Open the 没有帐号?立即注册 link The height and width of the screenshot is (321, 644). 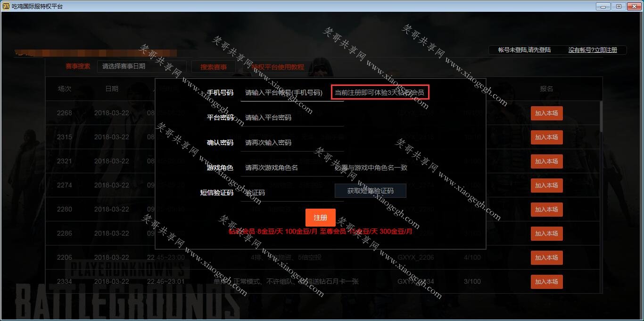pos(593,50)
